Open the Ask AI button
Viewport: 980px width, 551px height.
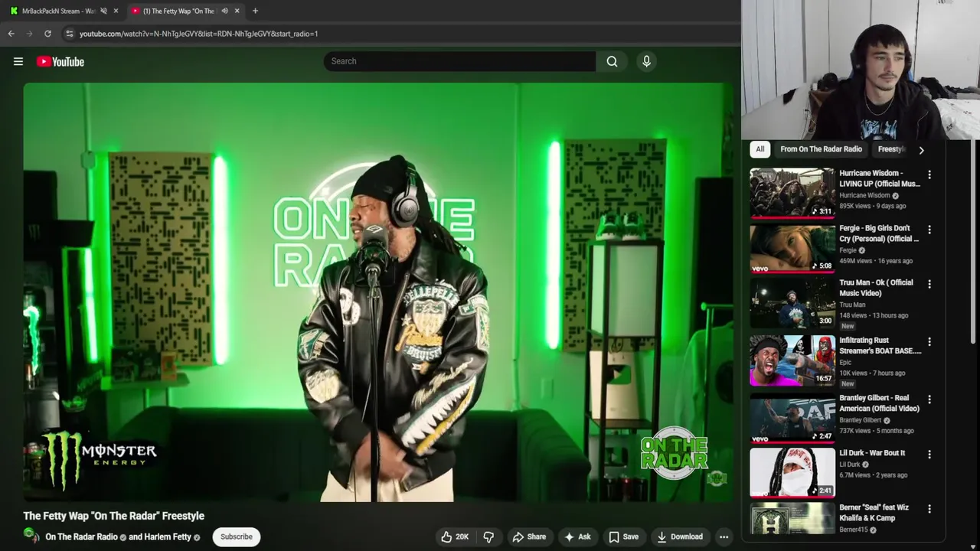click(x=577, y=536)
